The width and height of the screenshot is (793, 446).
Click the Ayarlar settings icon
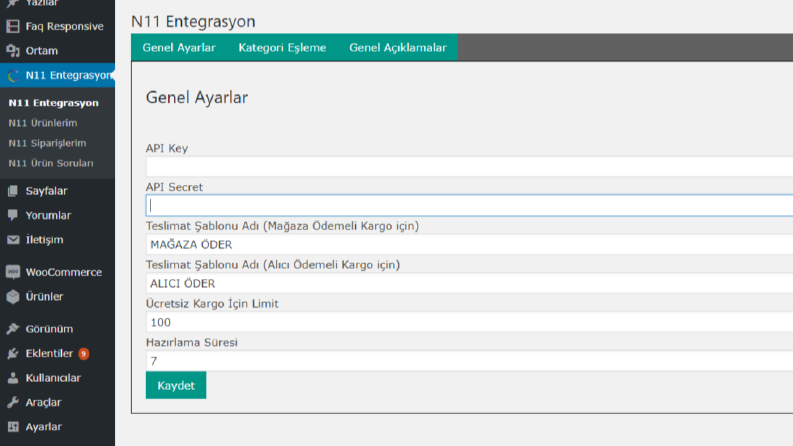click(13, 427)
